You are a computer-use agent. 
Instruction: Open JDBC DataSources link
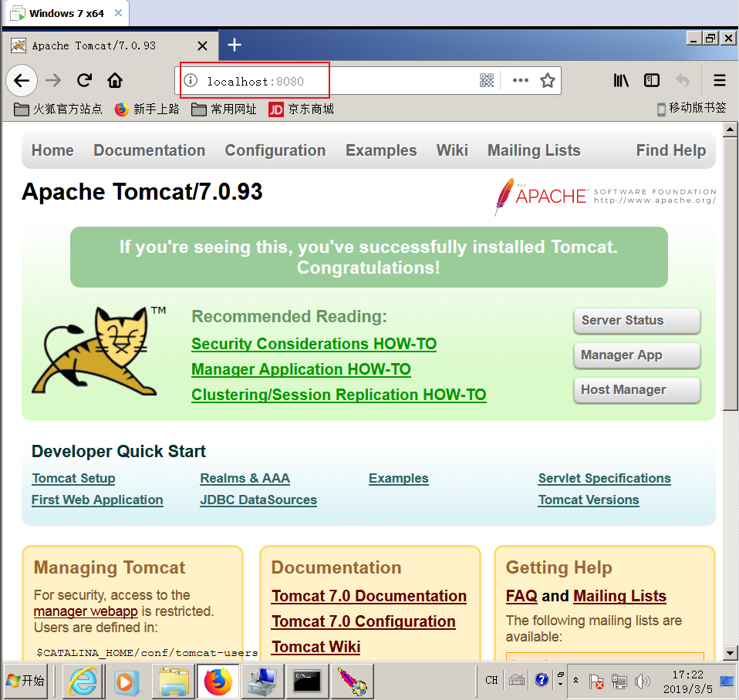[x=258, y=500]
